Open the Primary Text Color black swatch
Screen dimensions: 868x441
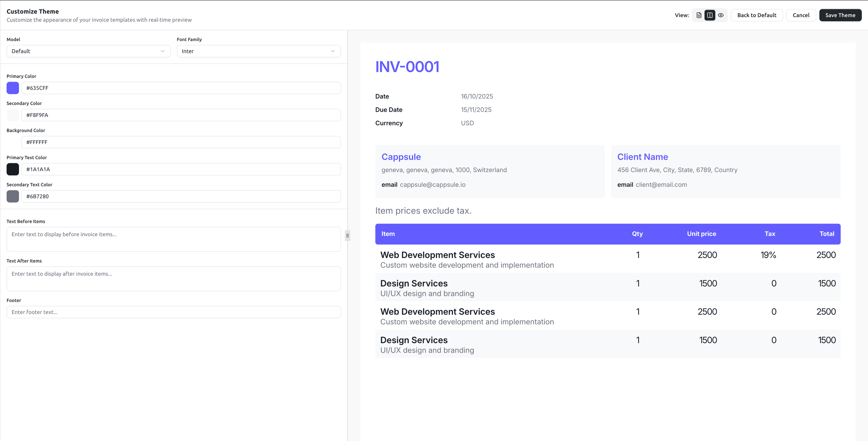pyautogui.click(x=13, y=169)
